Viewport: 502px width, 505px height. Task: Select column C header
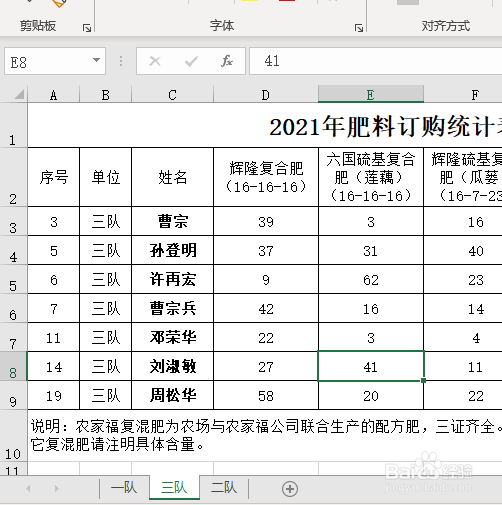[x=172, y=95]
